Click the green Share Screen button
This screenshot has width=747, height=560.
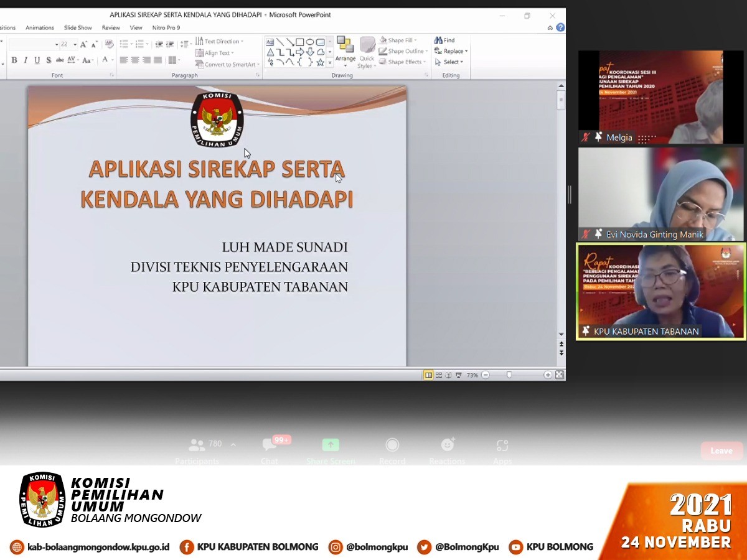pos(331,446)
